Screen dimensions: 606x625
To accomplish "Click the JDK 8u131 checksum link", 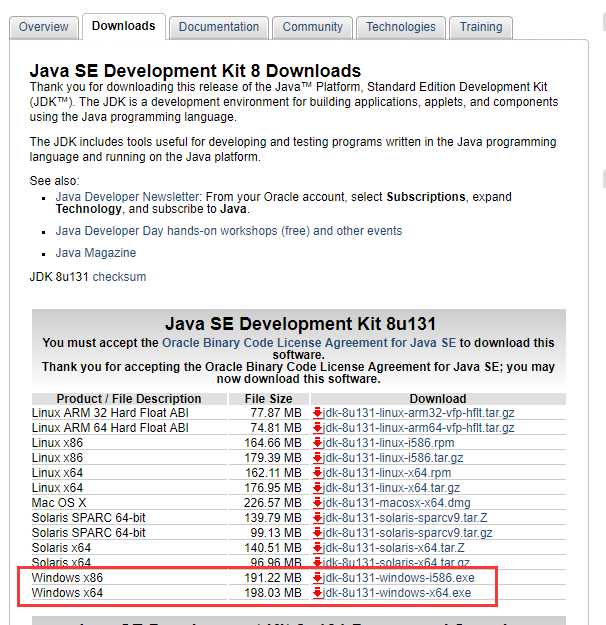I will [x=119, y=277].
